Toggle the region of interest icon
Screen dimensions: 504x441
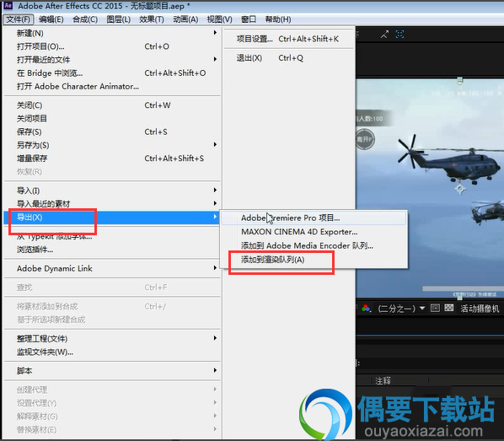[x=435, y=308]
